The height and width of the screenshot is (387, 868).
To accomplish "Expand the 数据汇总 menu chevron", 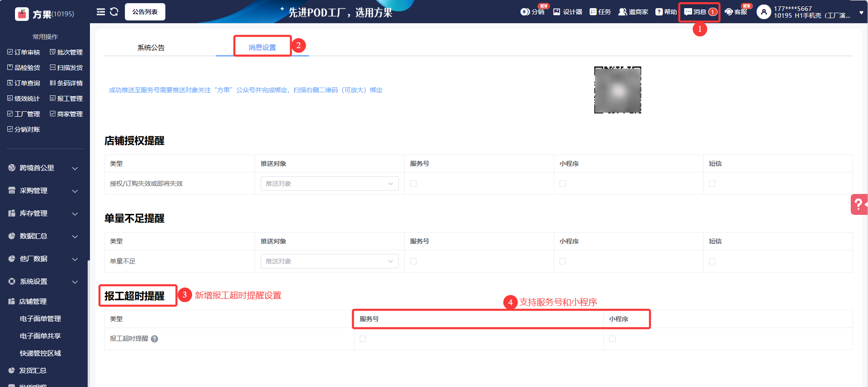I will 75,237.
